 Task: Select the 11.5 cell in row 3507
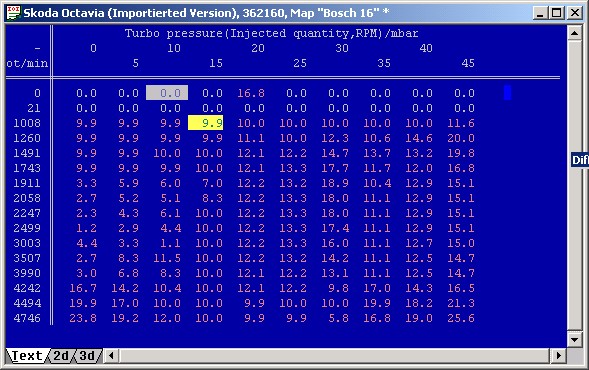tap(167, 258)
